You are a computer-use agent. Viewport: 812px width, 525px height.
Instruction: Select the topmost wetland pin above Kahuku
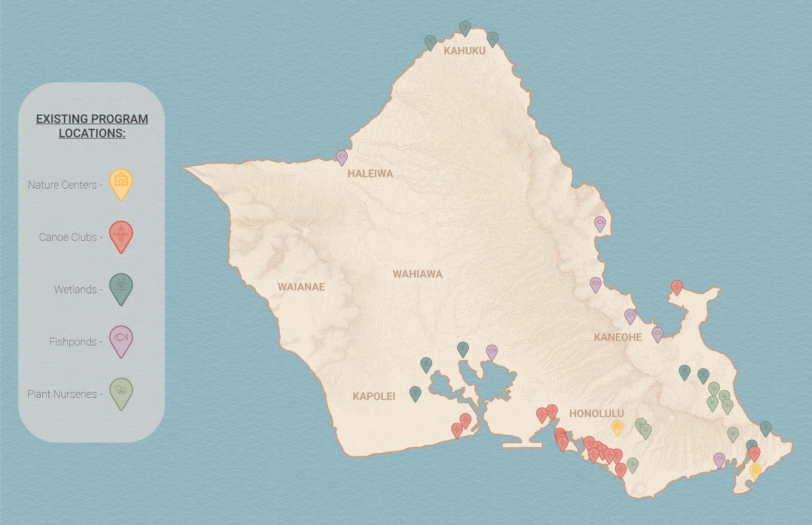click(x=466, y=28)
